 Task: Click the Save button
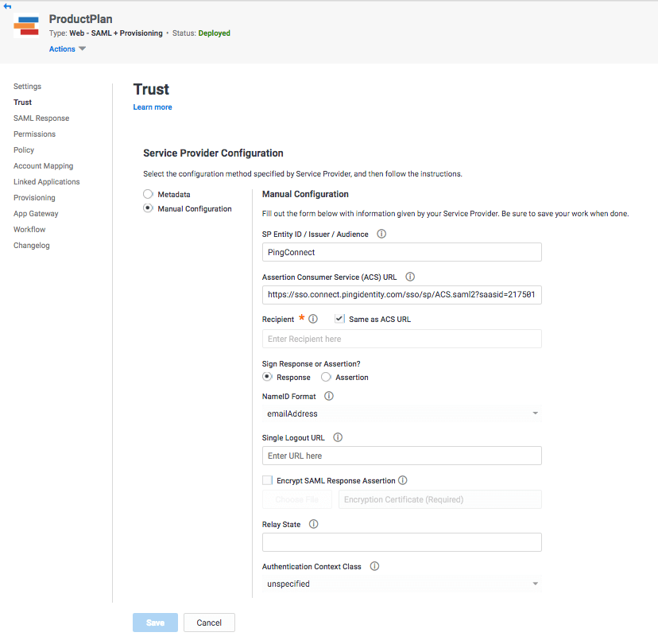(155, 623)
